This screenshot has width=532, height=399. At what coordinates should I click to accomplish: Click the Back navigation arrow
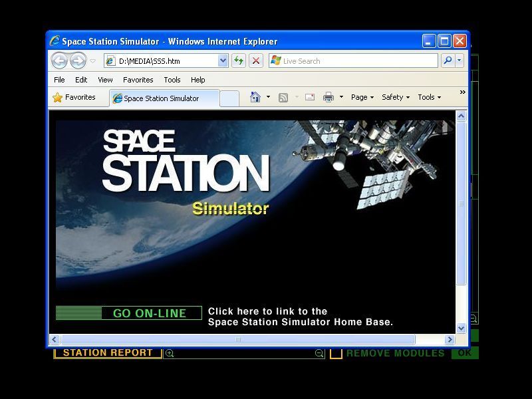(61, 61)
